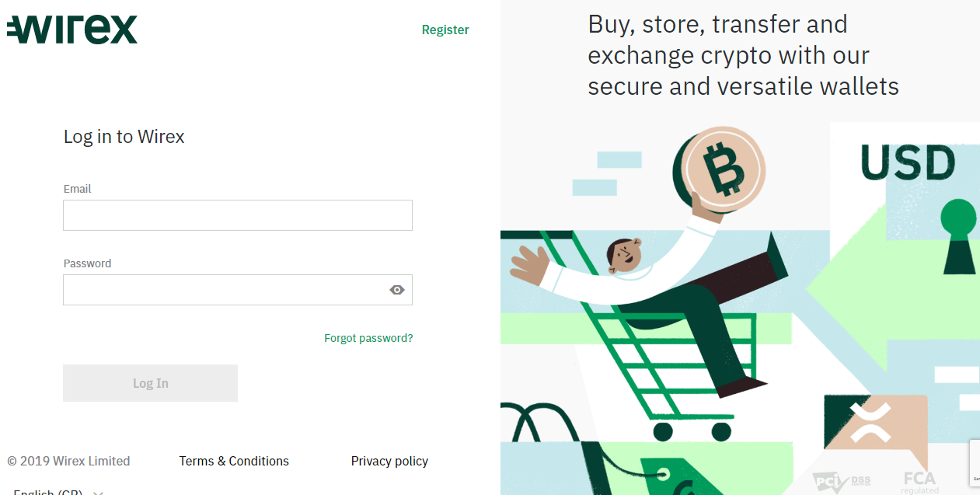Click the FCA regulated badge
This screenshot has height=495, width=980.
(920, 483)
